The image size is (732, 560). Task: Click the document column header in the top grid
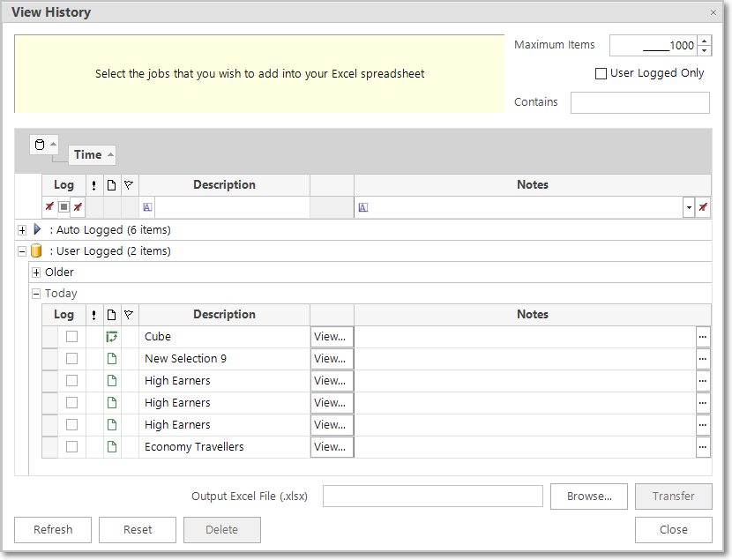(x=112, y=185)
